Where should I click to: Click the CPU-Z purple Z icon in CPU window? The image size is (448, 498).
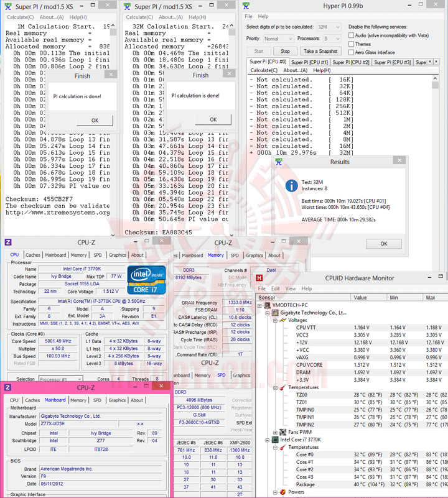click(8, 242)
